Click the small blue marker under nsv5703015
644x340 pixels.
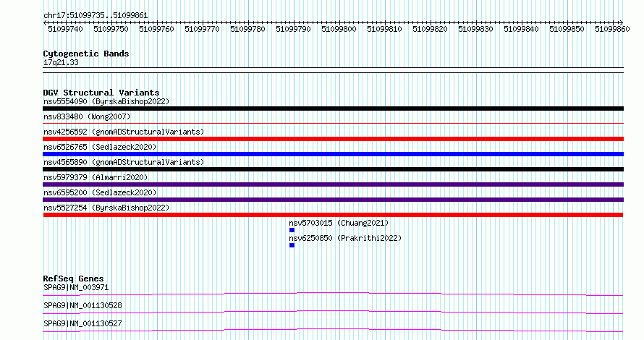(292, 230)
